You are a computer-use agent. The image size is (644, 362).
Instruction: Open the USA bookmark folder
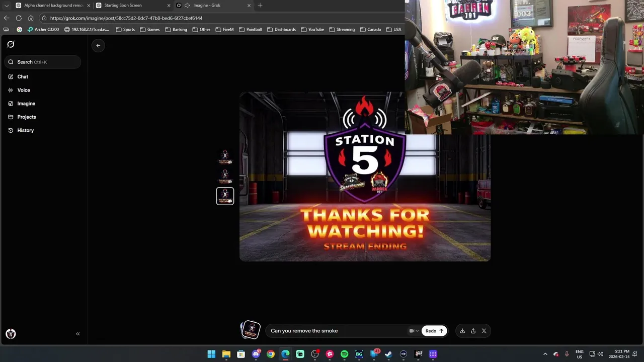[x=394, y=29]
